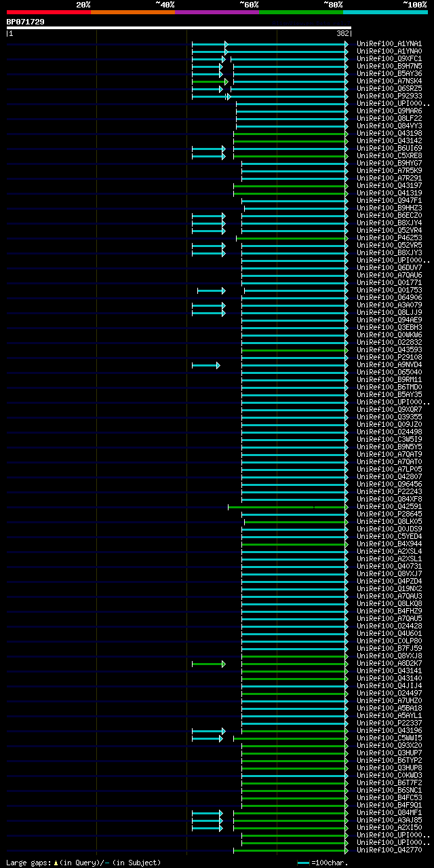Select the query label BP071729
434x868 pixels.
pos(26,22)
